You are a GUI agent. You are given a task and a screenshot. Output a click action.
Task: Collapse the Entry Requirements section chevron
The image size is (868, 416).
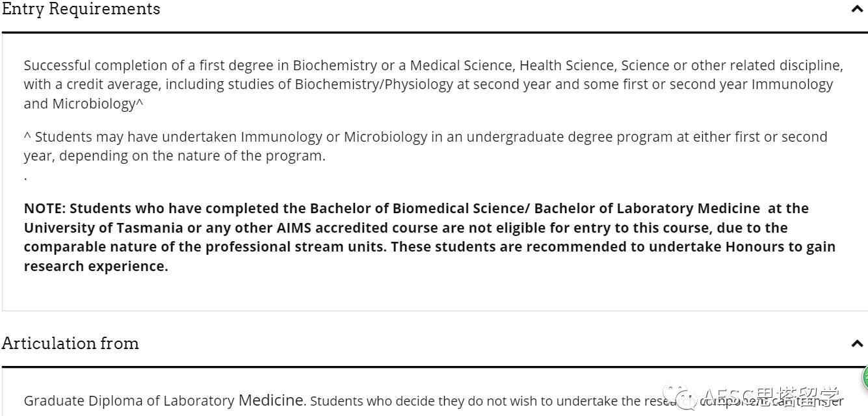(857, 9)
